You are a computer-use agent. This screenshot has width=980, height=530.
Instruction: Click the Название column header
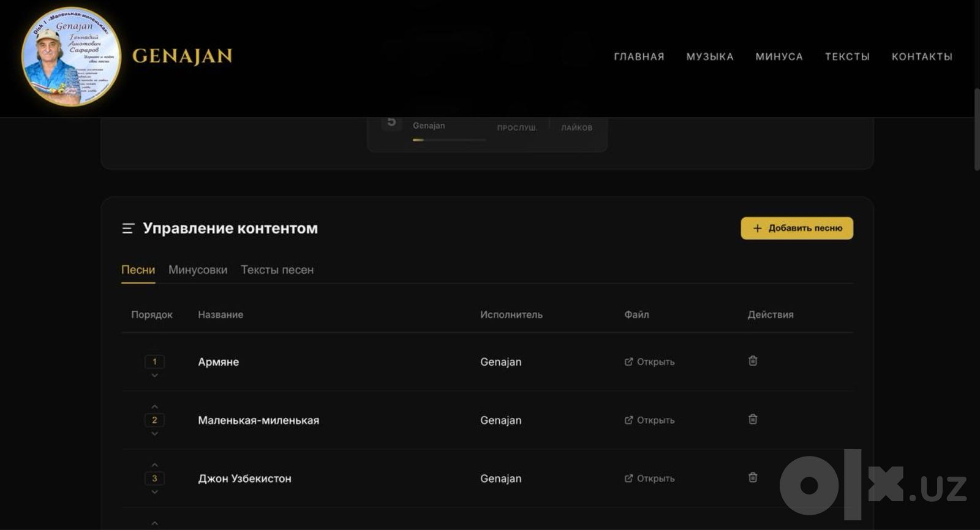pos(221,314)
